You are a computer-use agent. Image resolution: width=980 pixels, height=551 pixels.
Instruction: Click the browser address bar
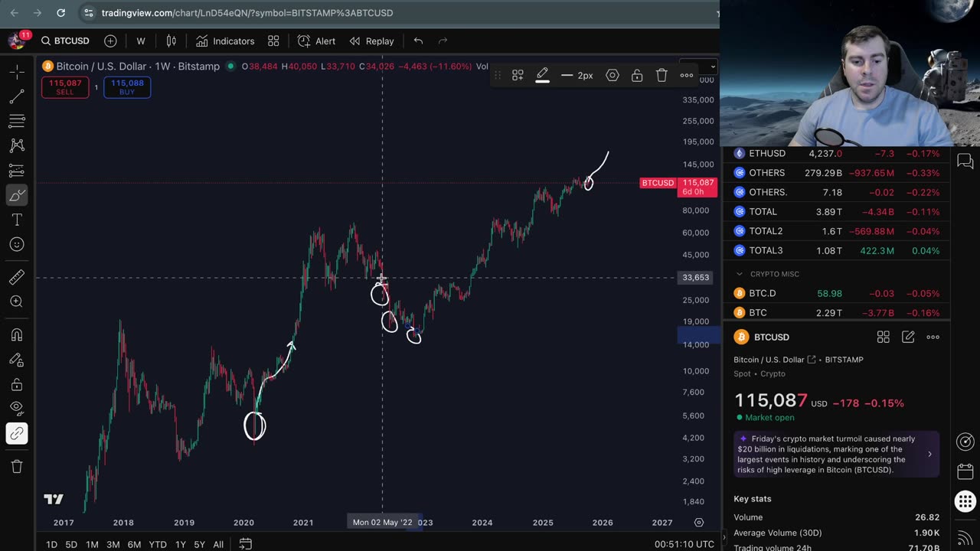coord(398,13)
